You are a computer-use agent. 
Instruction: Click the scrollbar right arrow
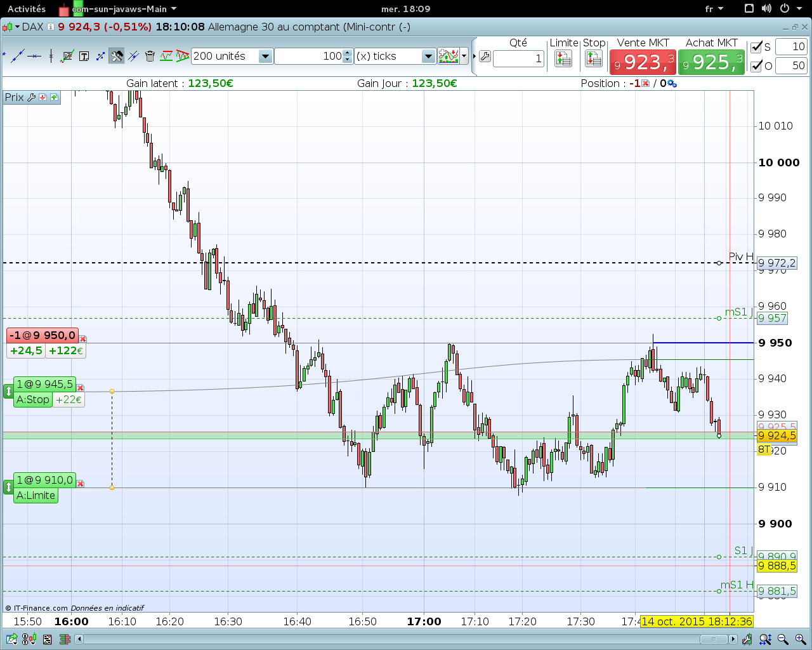pyautogui.click(x=733, y=639)
